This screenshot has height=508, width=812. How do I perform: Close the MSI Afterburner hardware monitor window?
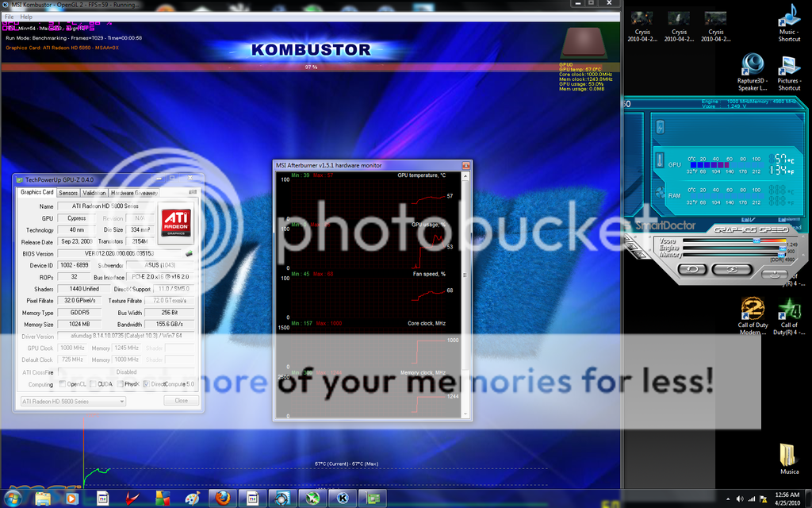coord(465,165)
